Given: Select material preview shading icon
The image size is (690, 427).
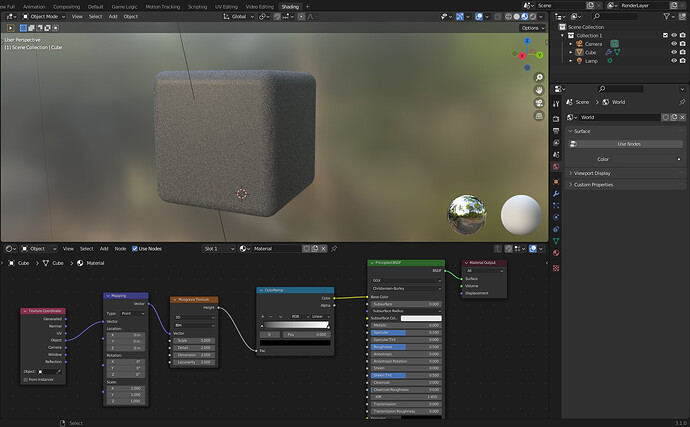Looking at the screenshot, I should (x=525, y=17).
